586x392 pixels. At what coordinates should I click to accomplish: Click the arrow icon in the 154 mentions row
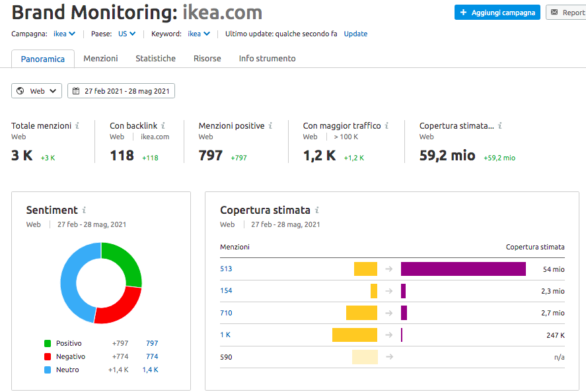[x=389, y=291]
